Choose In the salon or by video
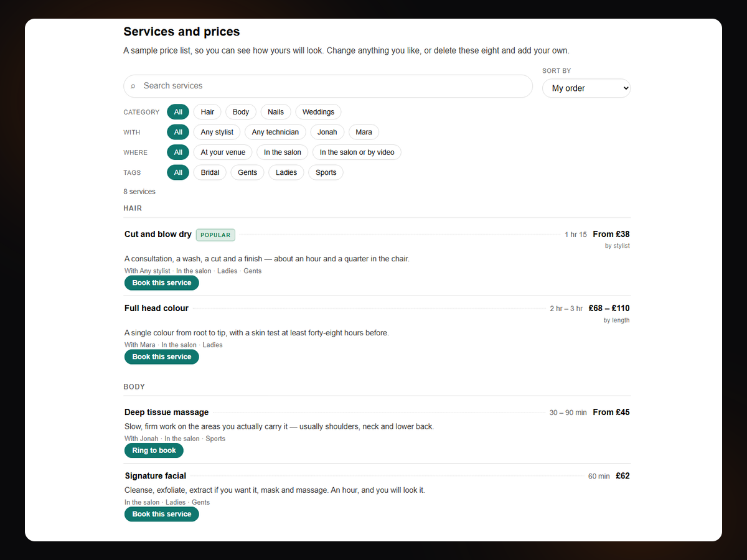The width and height of the screenshot is (747, 560). coord(357,152)
